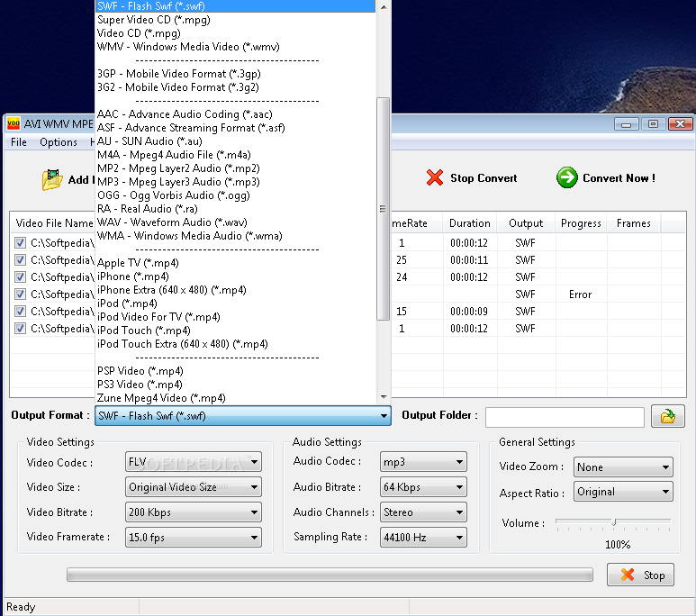Open the Options menu
This screenshot has height=616, width=696.
pyautogui.click(x=59, y=142)
